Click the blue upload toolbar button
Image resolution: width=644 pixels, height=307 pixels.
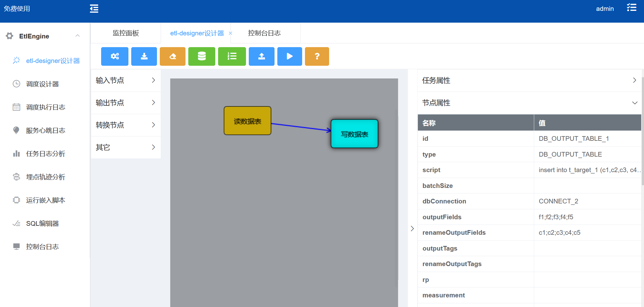tap(262, 56)
